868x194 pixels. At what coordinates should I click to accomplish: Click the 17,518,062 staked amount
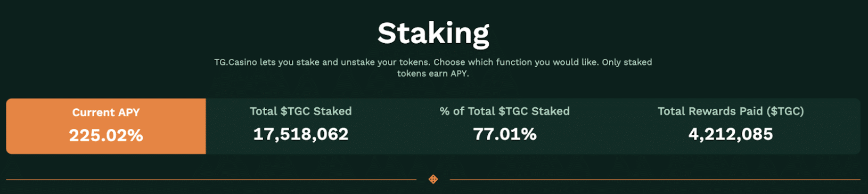(301, 134)
